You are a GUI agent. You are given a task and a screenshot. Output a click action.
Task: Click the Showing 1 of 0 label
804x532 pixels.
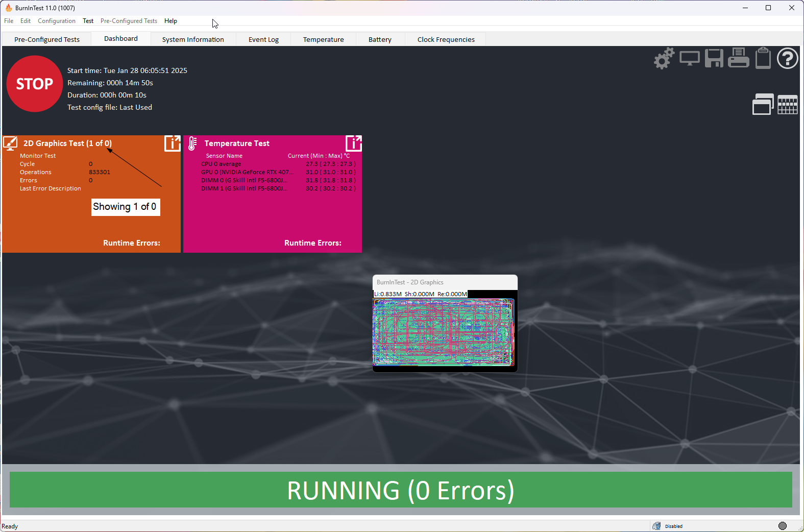(126, 207)
